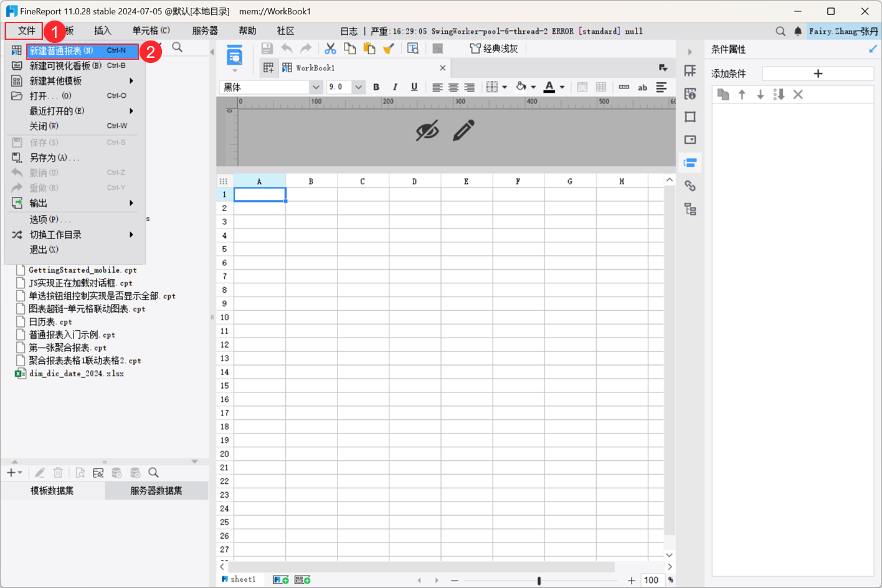Close the WorkBook1 tab

(443, 68)
